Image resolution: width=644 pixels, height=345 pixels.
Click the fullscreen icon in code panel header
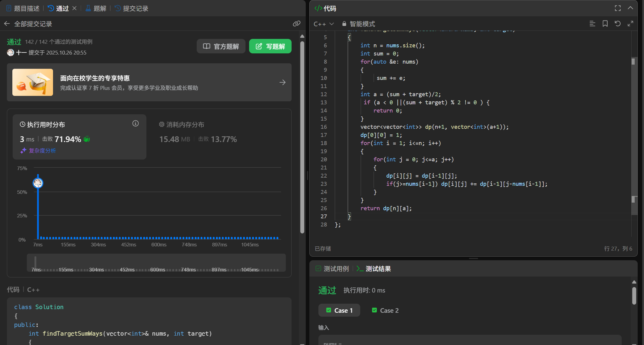click(x=617, y=8)
